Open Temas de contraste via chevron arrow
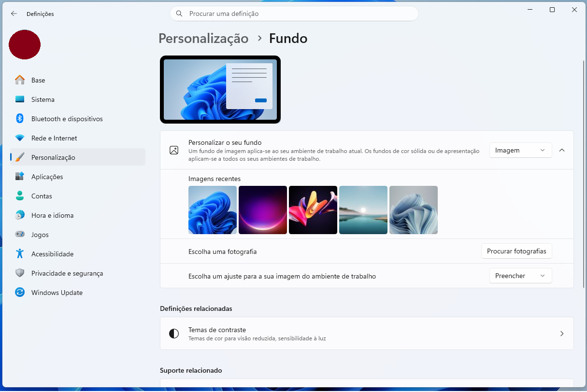Image resolution: width=587 pixels, height=392 pixels. pos(562,334)
